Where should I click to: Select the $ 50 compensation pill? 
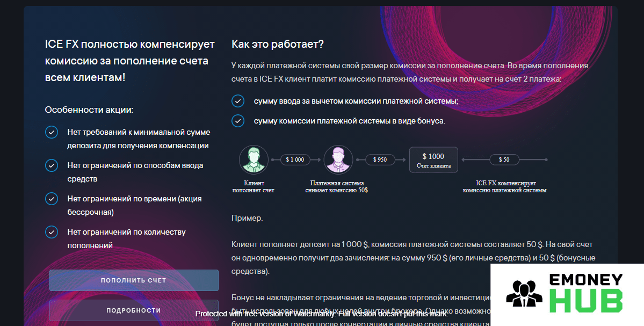tap(504, 160)
